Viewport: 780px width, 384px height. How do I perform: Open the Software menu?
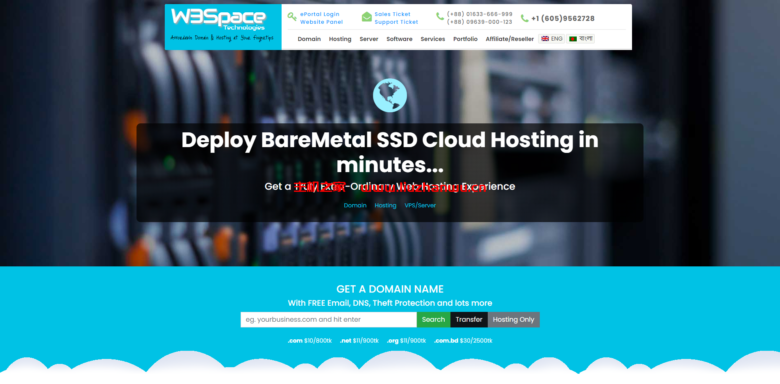click(x=399, y=39)
